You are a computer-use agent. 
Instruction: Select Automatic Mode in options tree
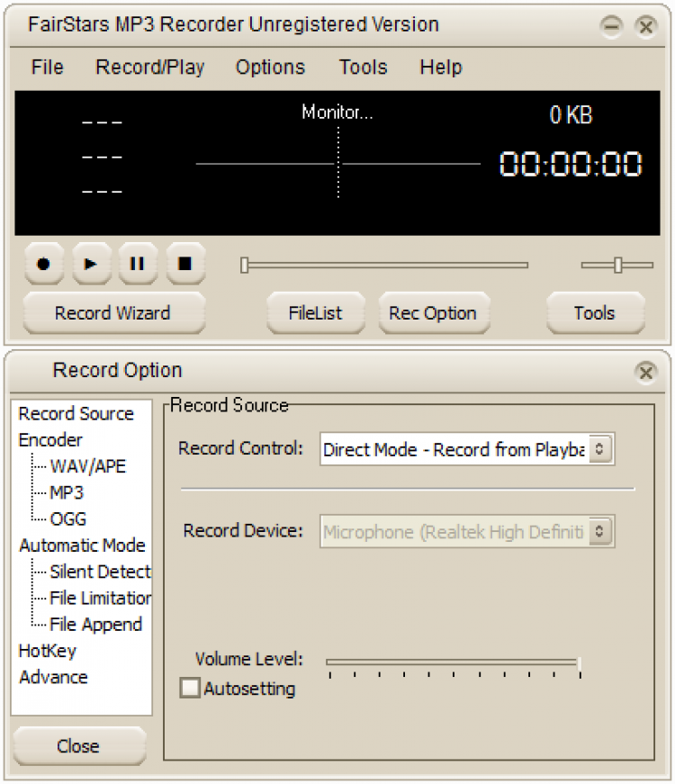point(82,545)
